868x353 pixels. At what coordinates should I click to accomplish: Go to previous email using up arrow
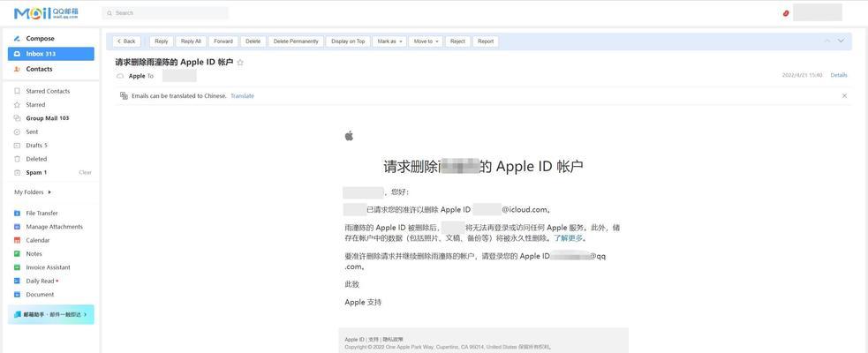point(827,41)
